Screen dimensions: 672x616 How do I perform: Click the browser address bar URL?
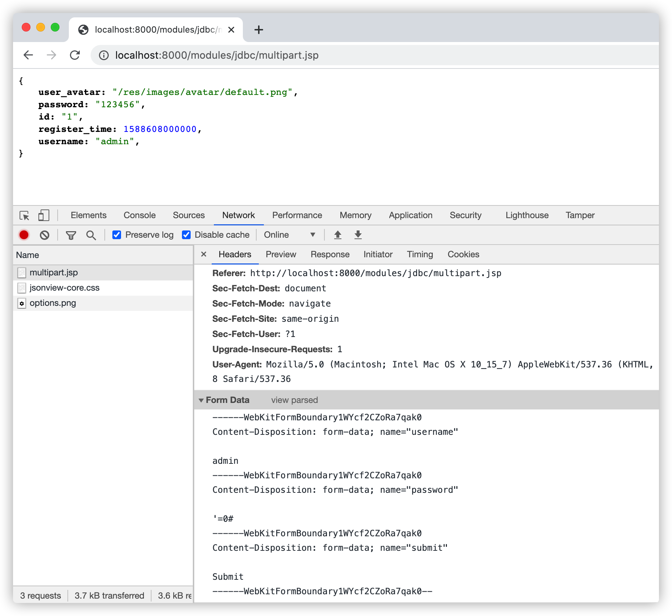[217, 55]
